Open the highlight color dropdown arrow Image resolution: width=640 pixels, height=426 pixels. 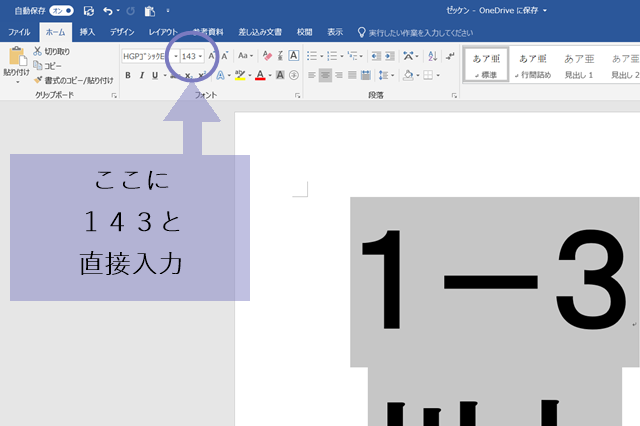click(250, 75)
